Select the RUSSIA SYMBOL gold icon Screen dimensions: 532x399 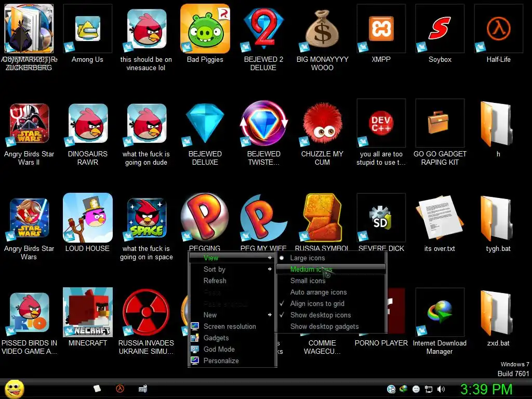click(x=322, y=218)
